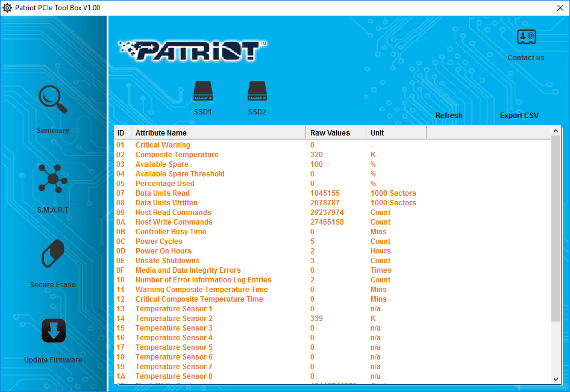Click the scrollbar down arrow

556,379
